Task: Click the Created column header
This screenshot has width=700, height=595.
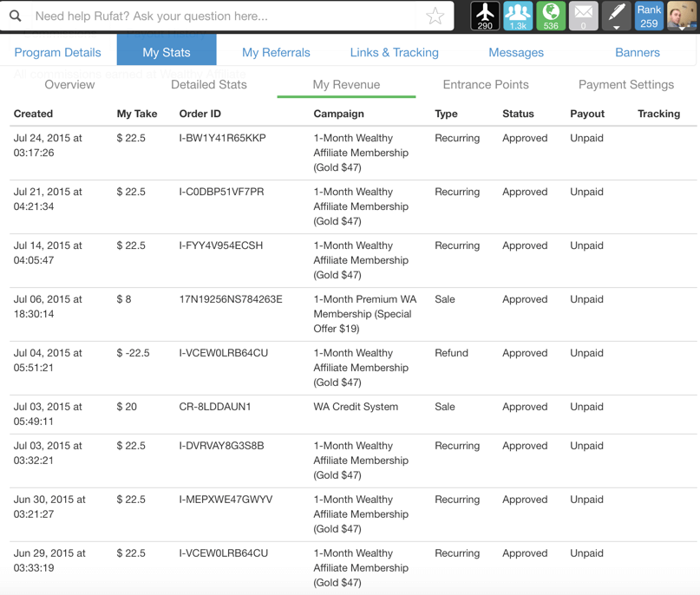Action: pos(33,114)
